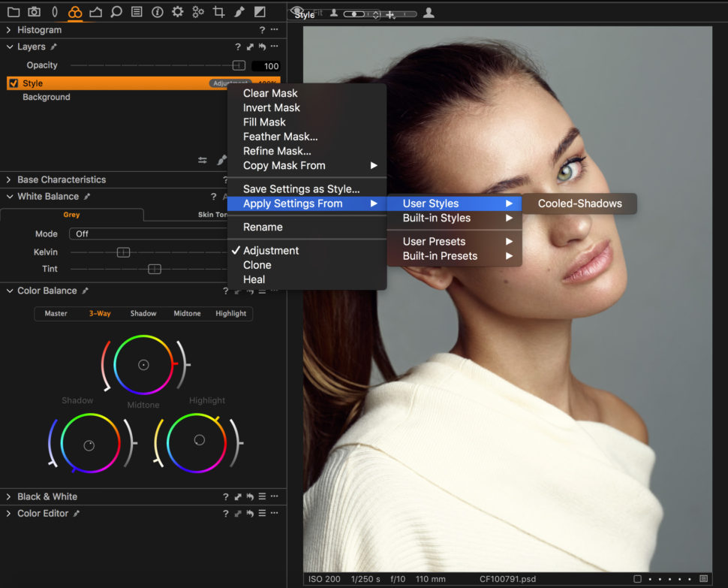Uncheck the Style layer visibility checkbox
728x588 pixels.
coord(13,83)
